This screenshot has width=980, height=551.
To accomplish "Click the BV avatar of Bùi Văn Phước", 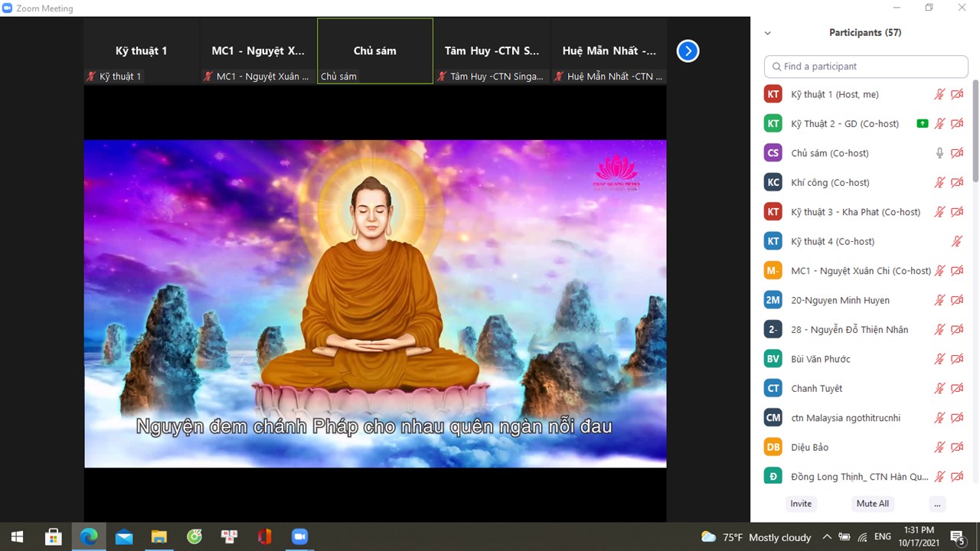I will [x=773, y=359].
